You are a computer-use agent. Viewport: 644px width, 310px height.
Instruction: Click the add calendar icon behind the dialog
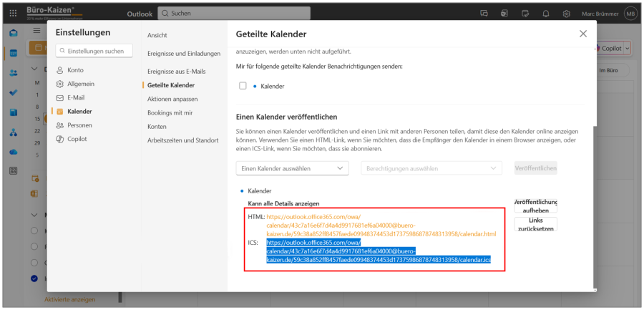point(35,179)
